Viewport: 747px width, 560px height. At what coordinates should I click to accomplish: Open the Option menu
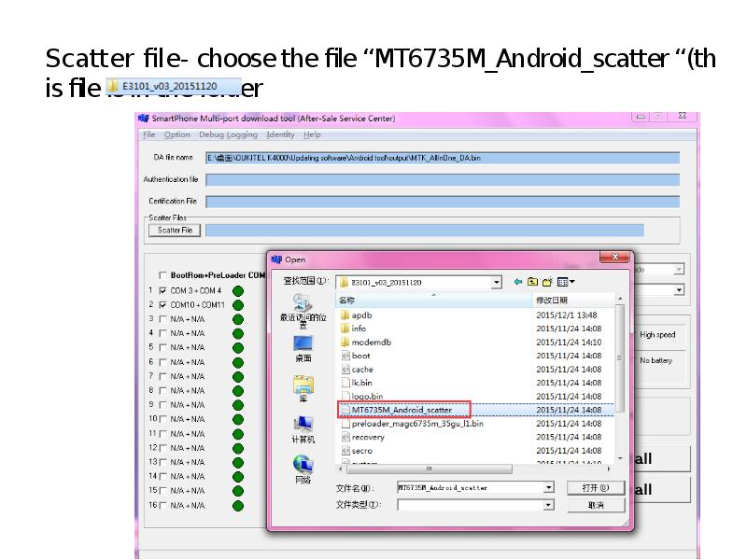click(176, 134)
